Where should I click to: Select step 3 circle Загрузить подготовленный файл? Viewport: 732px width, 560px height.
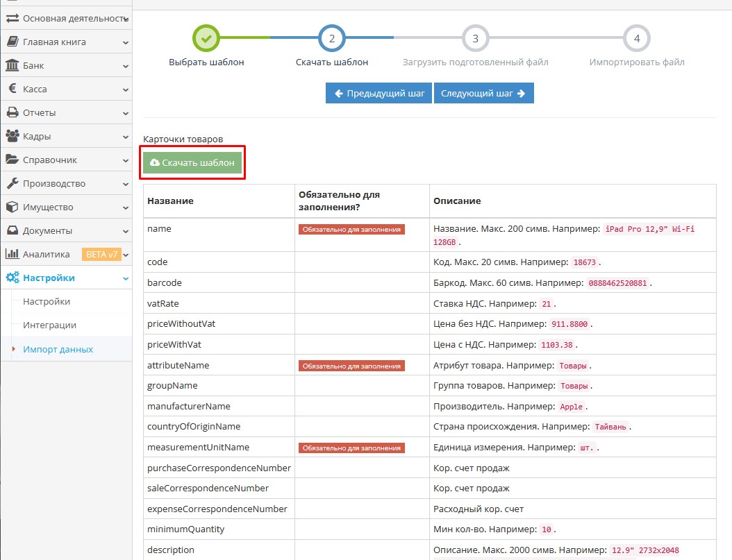pos(475,38)
